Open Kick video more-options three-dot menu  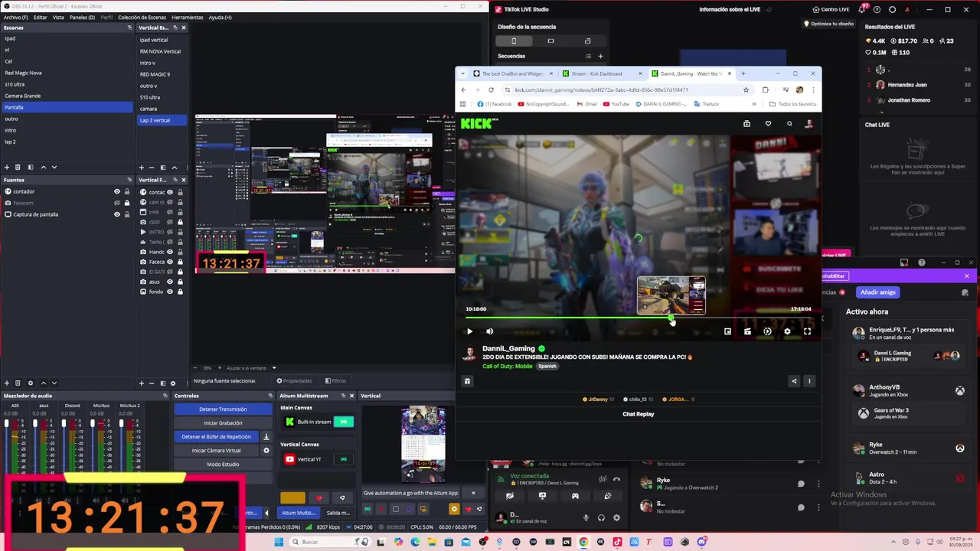[x=809, y=381]
